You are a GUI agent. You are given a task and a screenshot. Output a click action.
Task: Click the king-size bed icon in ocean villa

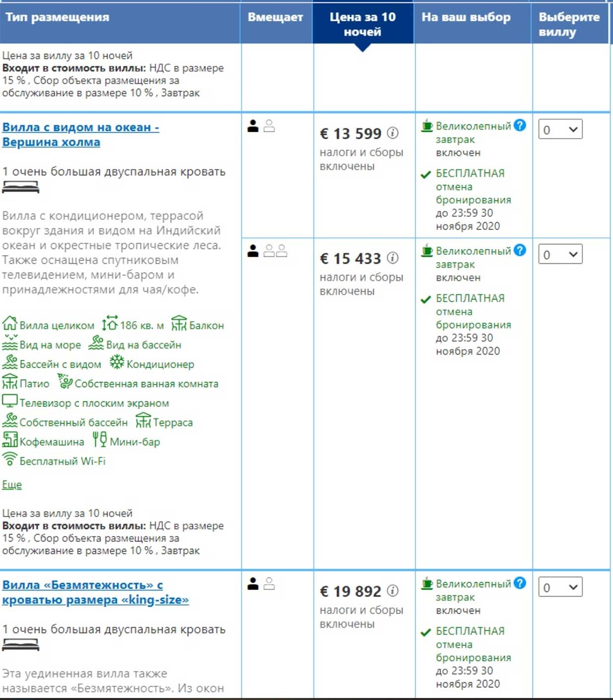(x=20, y=187)
